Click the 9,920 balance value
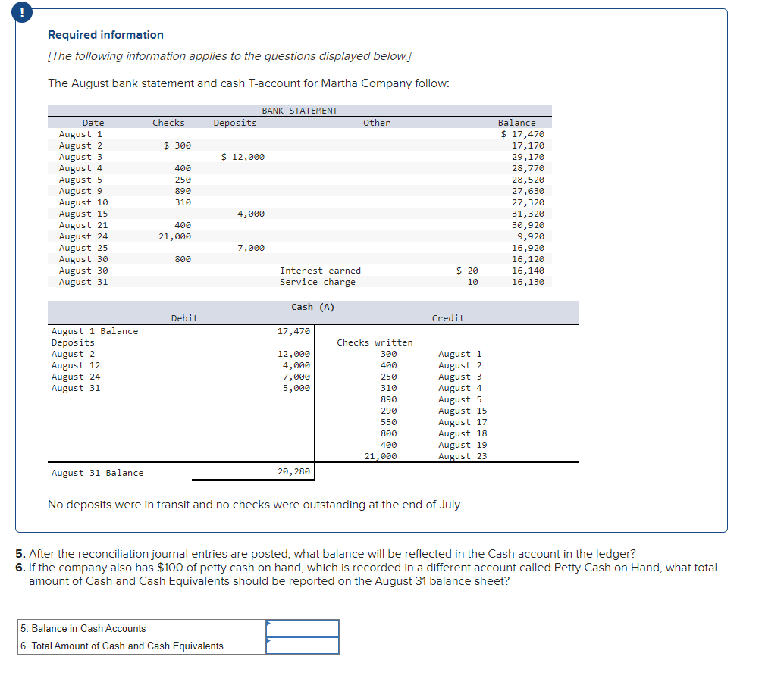 531,236
